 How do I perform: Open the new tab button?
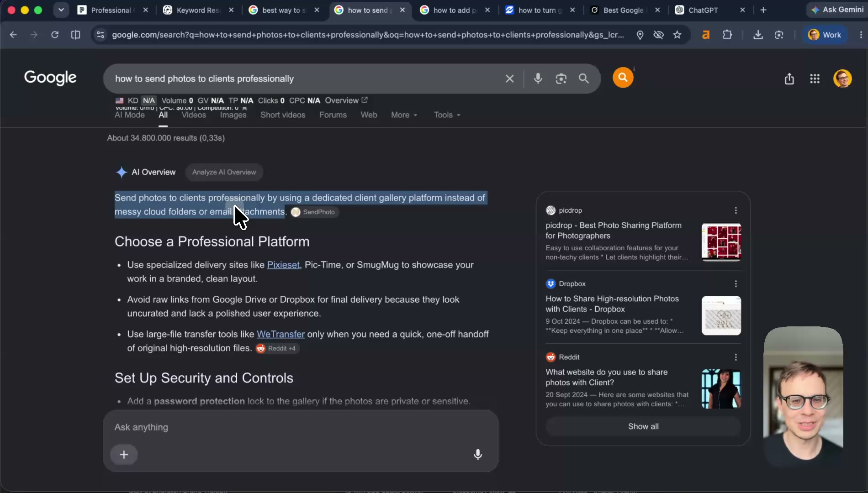[763, 10]
